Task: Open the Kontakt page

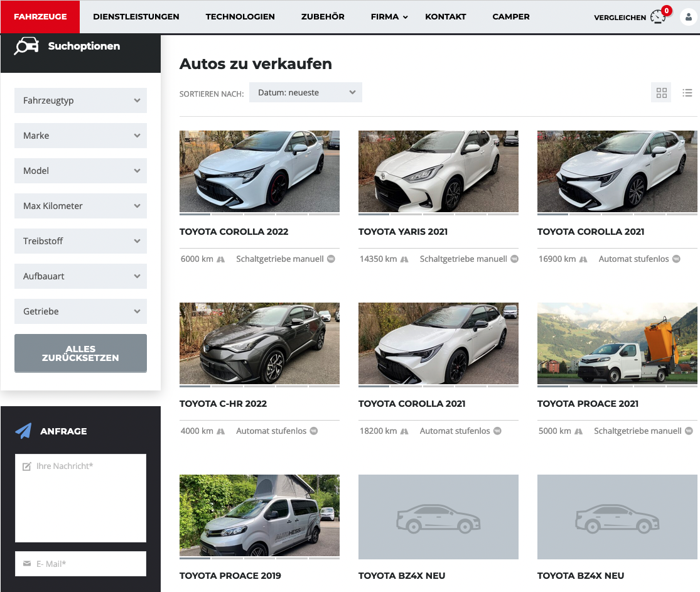Action: (446, 16)
